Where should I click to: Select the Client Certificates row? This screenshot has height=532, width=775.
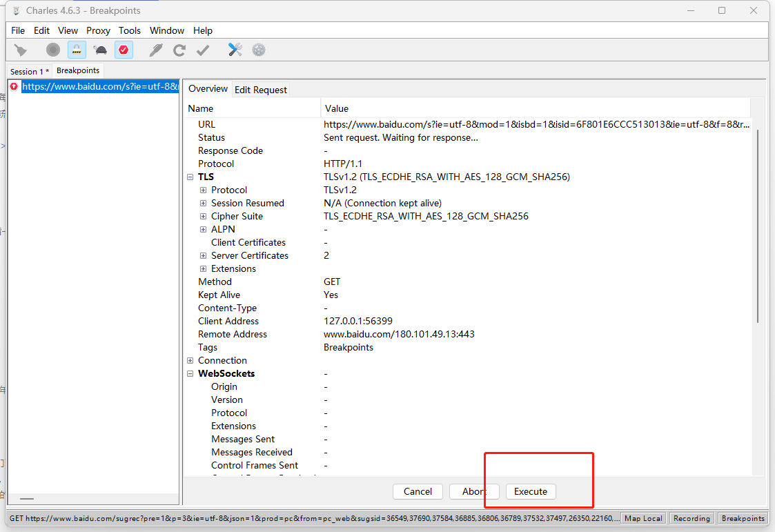[x=468, y=242]
